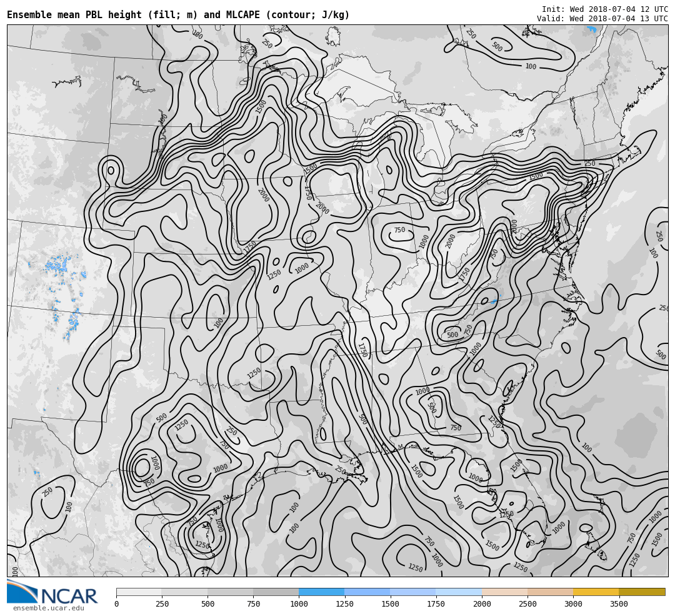
Task: Click the Valid time text line
Action: tap(602, 19)
